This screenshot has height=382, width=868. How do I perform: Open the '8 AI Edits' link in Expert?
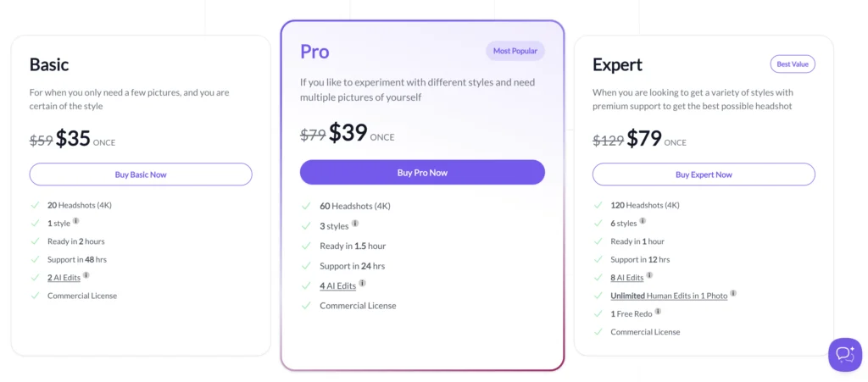point(626,277)
